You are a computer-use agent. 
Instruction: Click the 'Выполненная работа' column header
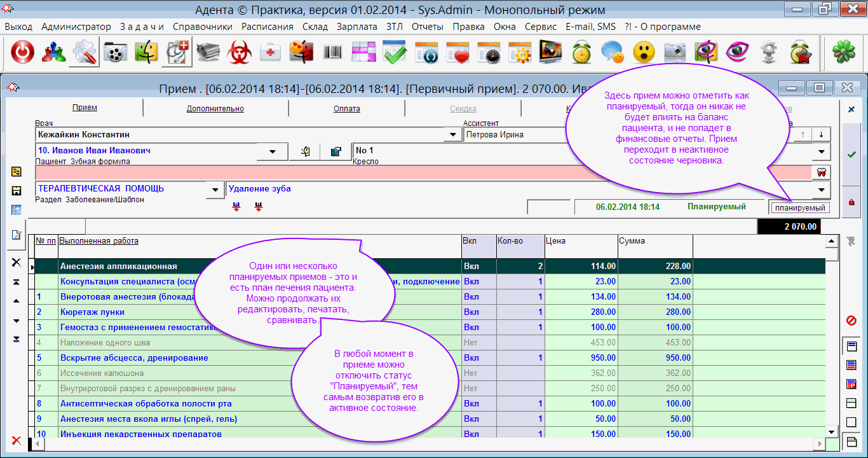98,241
